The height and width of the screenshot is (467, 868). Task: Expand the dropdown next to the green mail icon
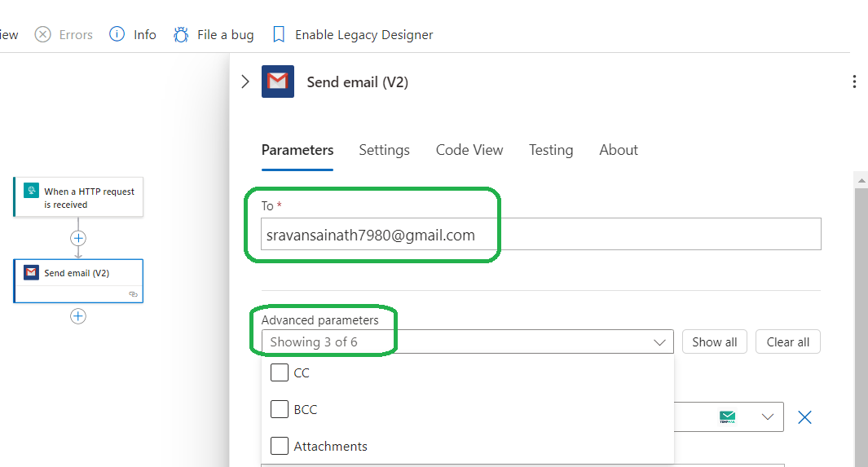pos(767,417)
